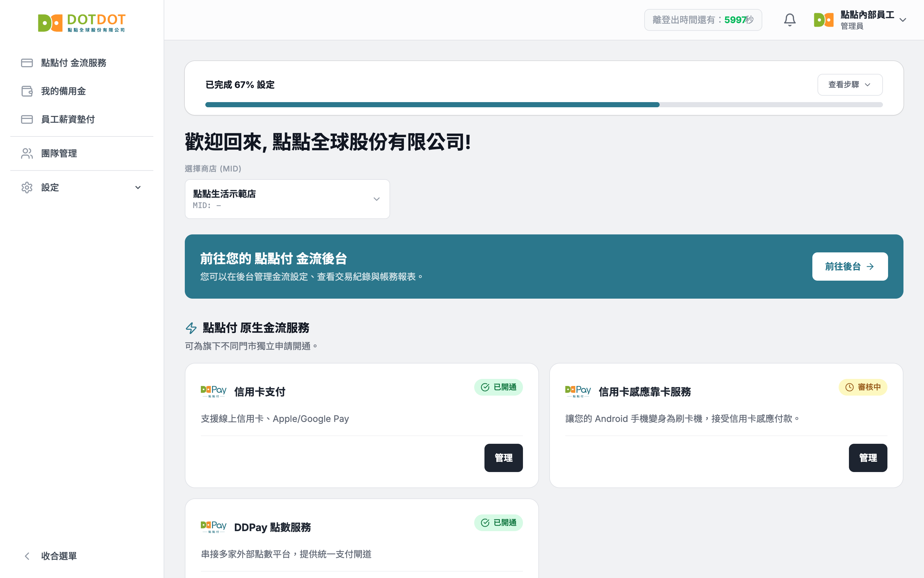Click the check icon in DDPay 點數服務 badge
924x578 pixels.
(485, 522)
